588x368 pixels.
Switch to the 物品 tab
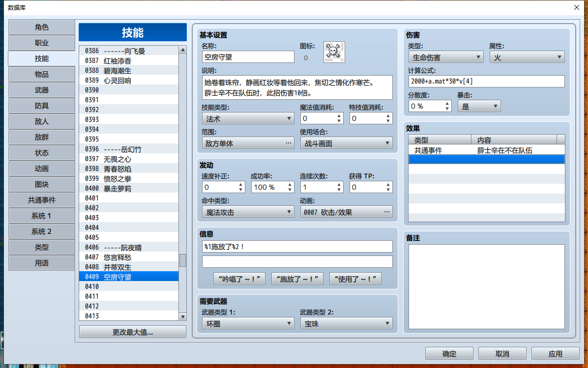point(42,74)
